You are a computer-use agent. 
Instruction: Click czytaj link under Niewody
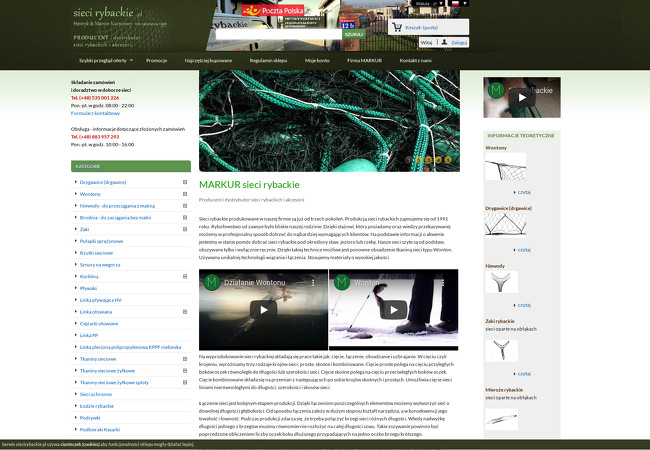524,305
